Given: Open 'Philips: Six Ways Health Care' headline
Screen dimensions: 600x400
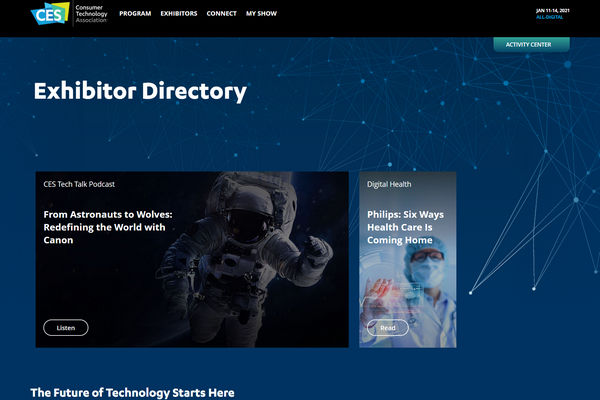Looking at the screenshot, I should pyautogui.click(x=405, y=227).
